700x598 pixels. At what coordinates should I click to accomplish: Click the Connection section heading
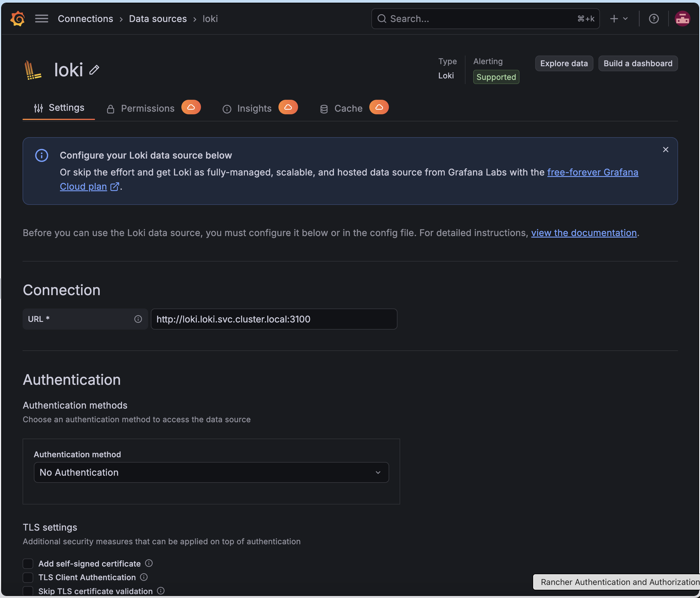coord(61,290)
